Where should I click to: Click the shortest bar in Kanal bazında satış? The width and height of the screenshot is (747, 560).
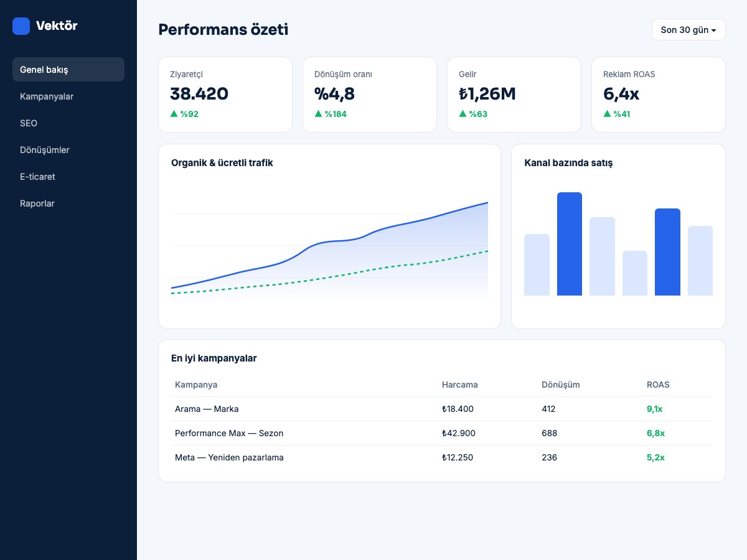[x=635, y=273]
